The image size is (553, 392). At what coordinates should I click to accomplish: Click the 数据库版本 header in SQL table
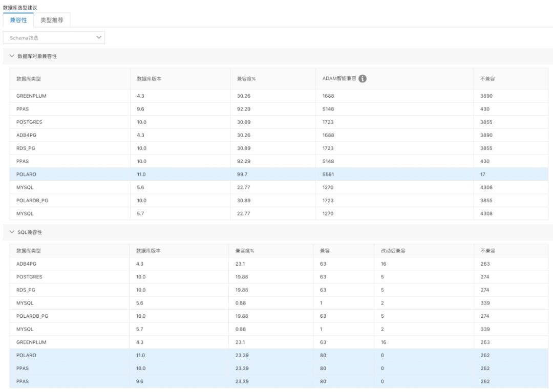tap(148, 251)
